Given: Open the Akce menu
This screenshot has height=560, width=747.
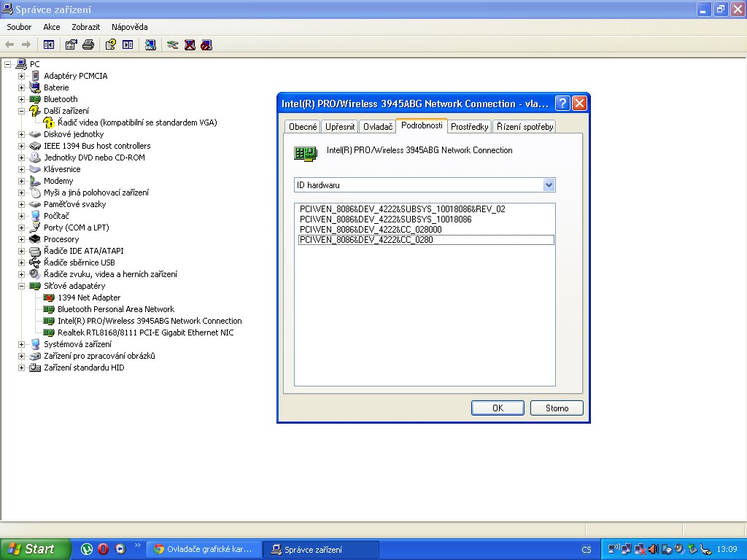Looking at the screenshot, I should pyautogui.click(x=51, y=27).
